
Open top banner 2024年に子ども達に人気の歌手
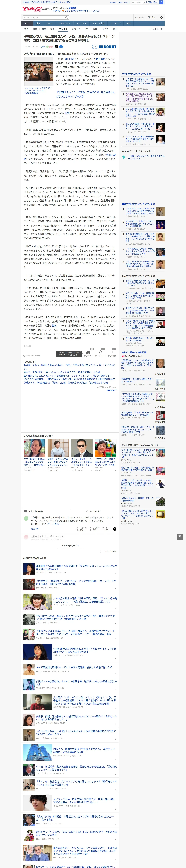point(48,2)
